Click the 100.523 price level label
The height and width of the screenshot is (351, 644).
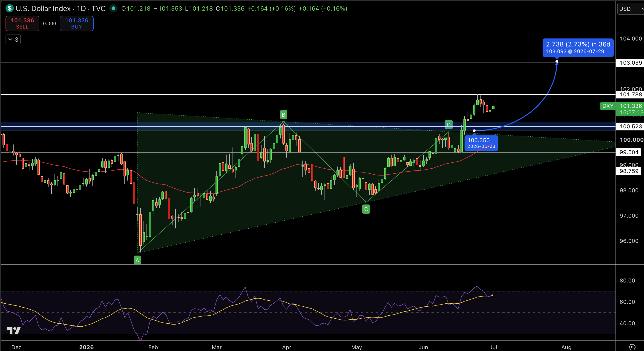630,127
